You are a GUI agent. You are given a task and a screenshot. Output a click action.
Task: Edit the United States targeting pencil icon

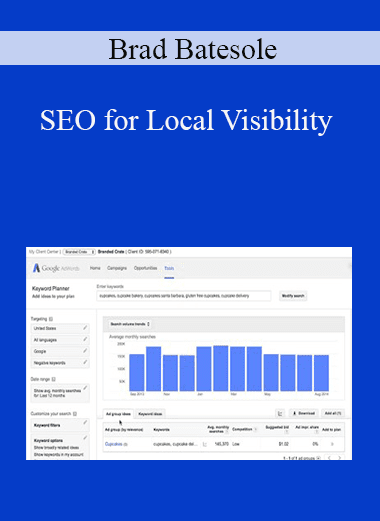tap(85, 328)
